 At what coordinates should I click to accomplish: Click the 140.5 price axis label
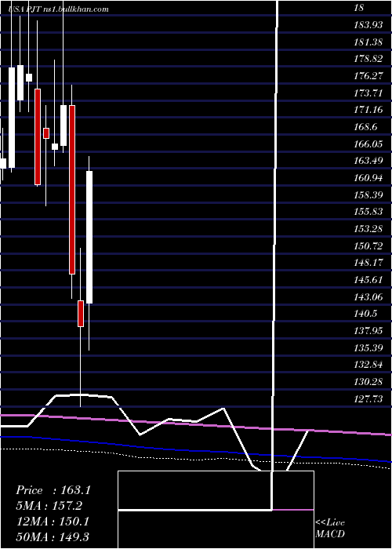click(365, 314)
